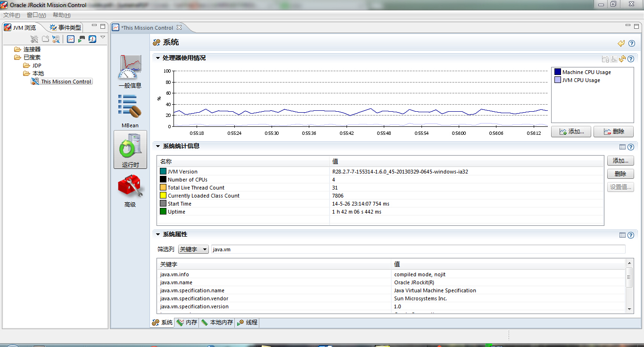Collapse the 处理器使用情况 section
Screen dimensions: 644x347
(x=158, y=58)
